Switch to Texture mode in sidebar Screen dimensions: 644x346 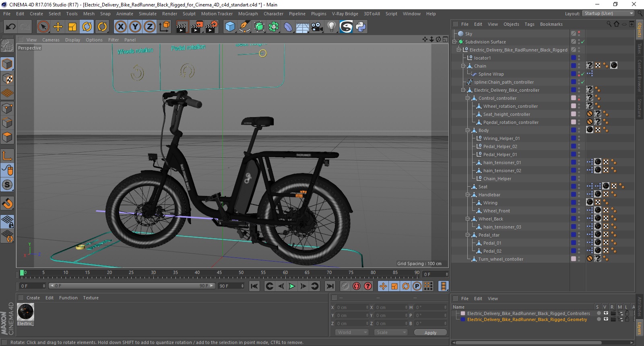coord(7,79)
